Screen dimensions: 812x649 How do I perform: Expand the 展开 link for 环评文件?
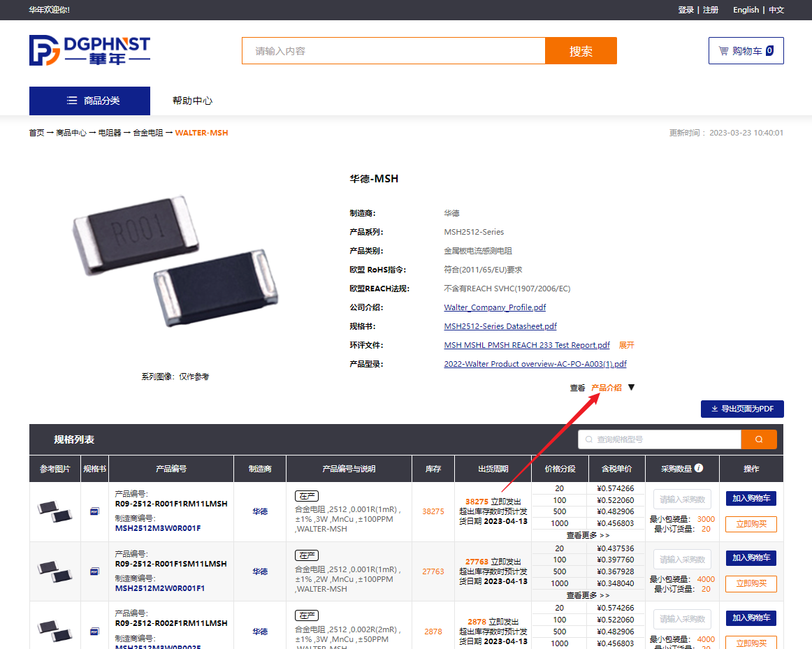click(x=627, y=345)
